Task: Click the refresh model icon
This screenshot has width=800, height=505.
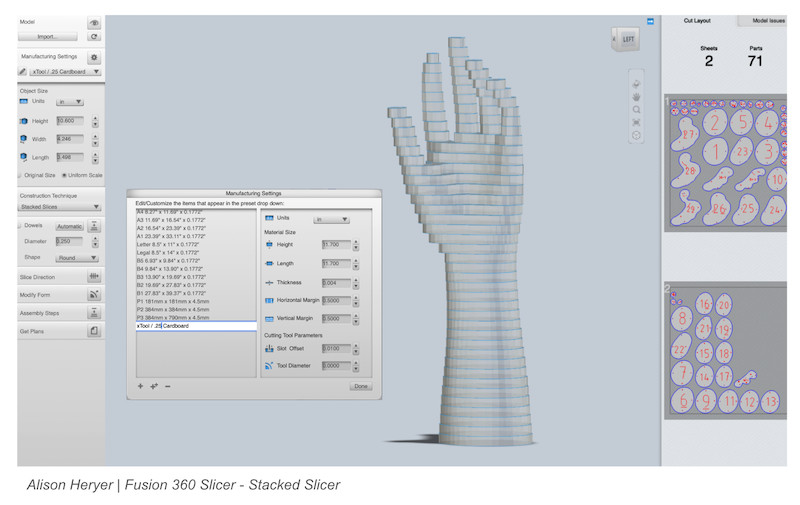Action: [94, 36]
